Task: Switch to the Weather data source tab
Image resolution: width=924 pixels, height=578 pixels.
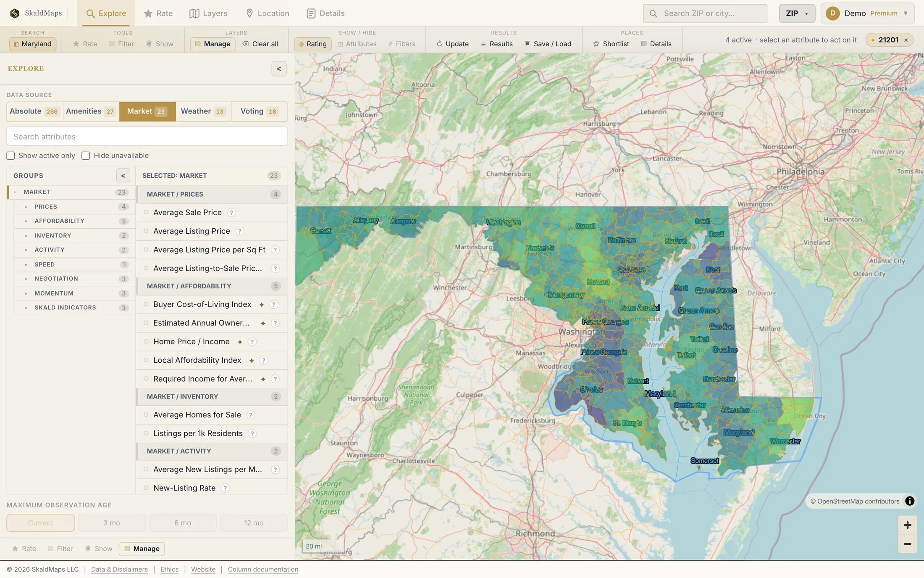Action: coord(203,111)
